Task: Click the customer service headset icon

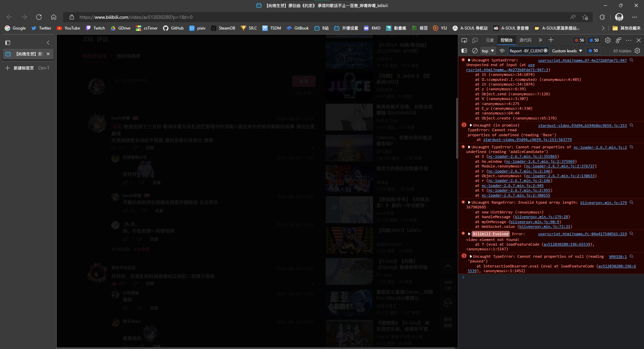Action: coord(448,303)
